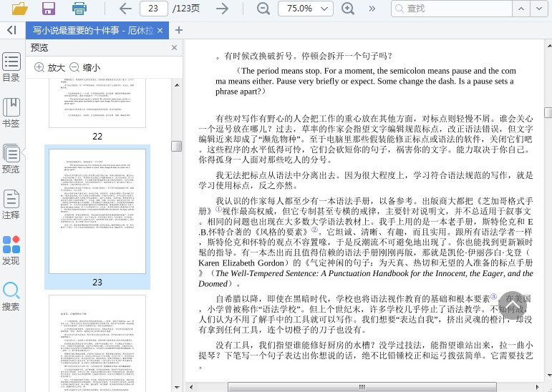This screenshot has width=552, height=392.
Task: Open the 发现 discover panel
Action: coord(11,250)
